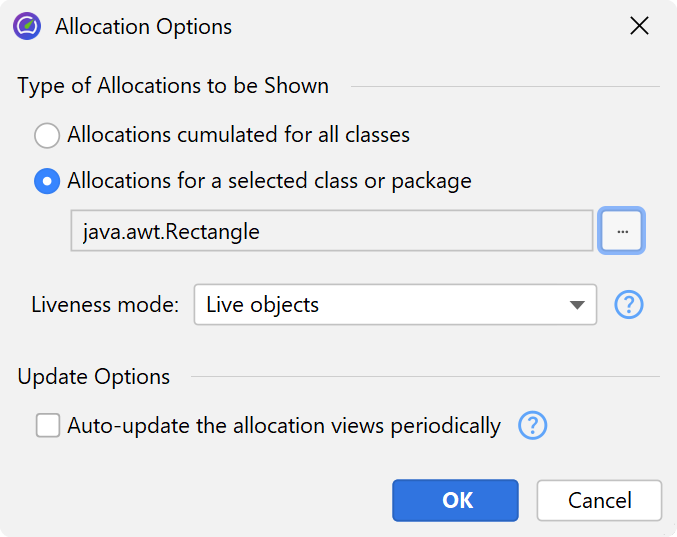Screen dimensions: 677x537
Task: Show help for Liveness mode
Action: click(628, 305)
